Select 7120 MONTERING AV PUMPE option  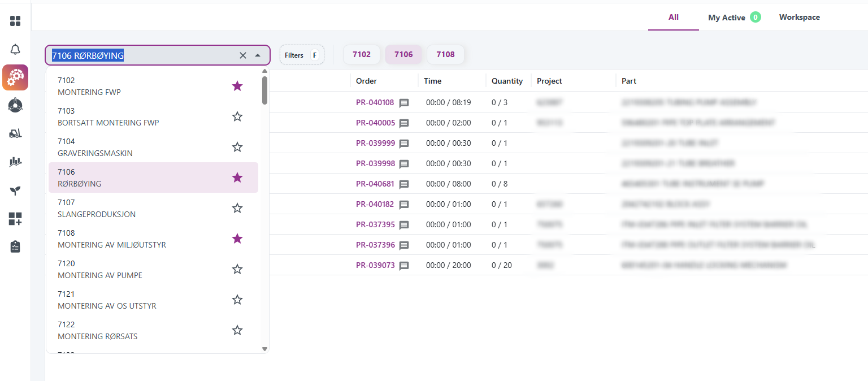coord(153,269)
